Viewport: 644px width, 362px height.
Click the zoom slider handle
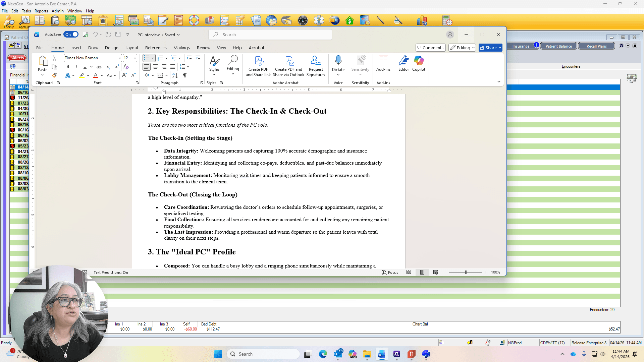[x=466, y=272]
